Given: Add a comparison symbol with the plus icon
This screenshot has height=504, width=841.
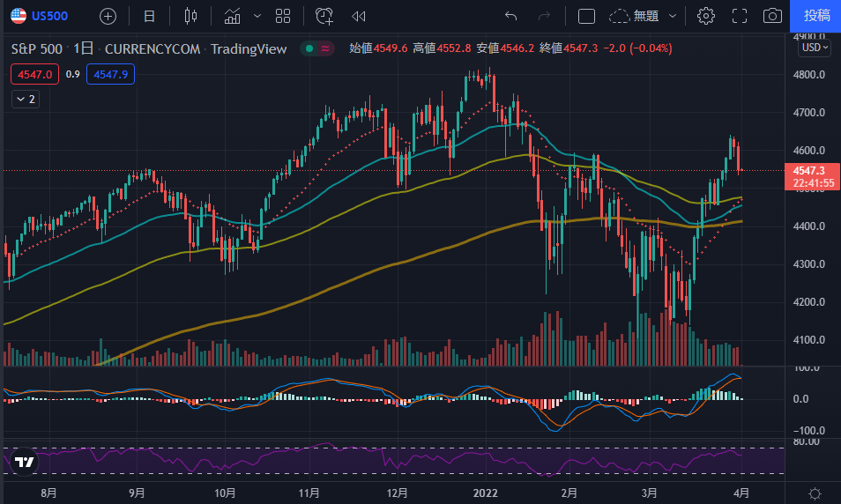Looking at the screenshot, I should pyautogui.click(x=108, y=16).
